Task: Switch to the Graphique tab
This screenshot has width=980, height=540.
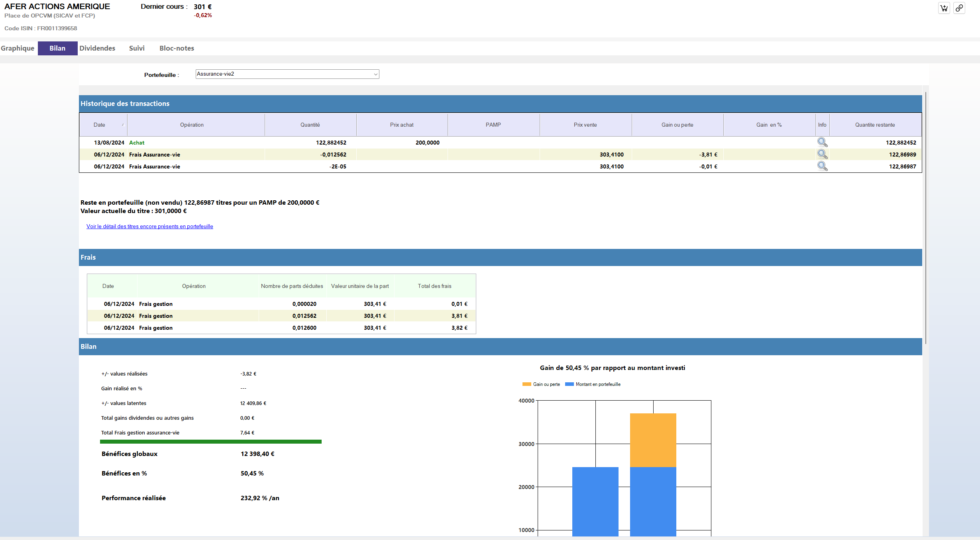Action: coord(18,48)
